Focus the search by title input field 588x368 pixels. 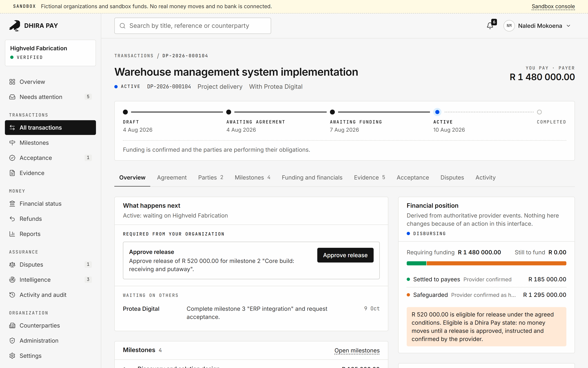coord(193,26)
